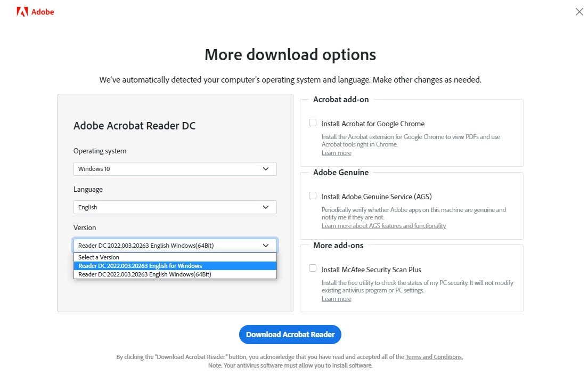Open Learn more link under McAfee Security Scan
The image size is (588, 375).
[337, 299]
